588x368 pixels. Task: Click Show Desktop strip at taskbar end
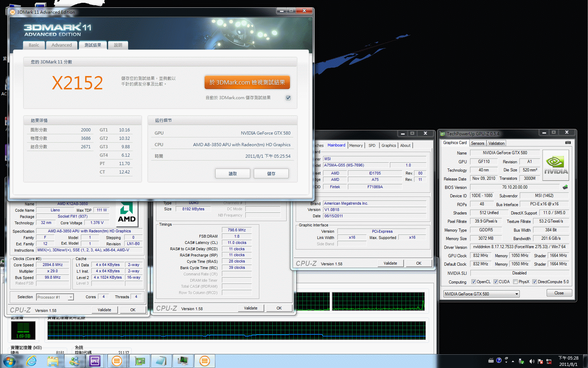click(585, 361)
